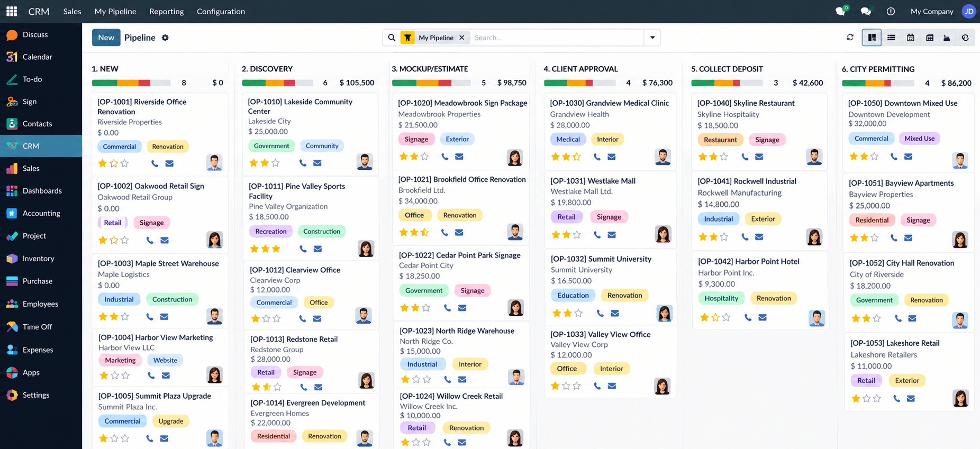The height and width of the screenshot is (449, 980).
Task: Open the Sales top menu
Action: pyautogui.click(x=72, y=11)
